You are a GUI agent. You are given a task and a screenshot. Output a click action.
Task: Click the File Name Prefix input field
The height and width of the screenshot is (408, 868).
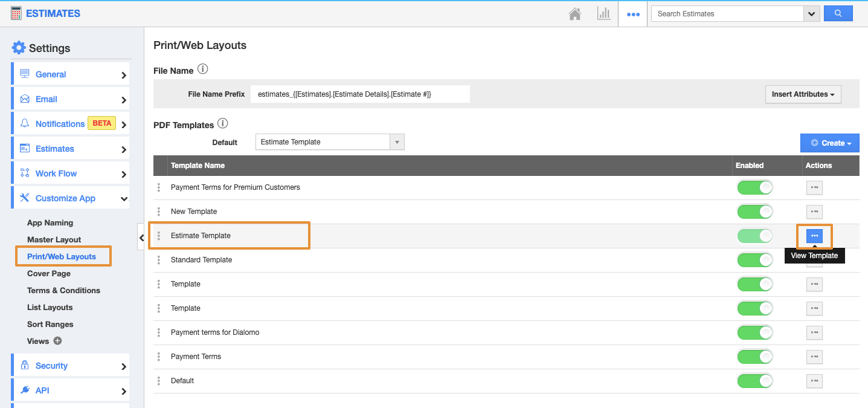[x=359, y=94]
